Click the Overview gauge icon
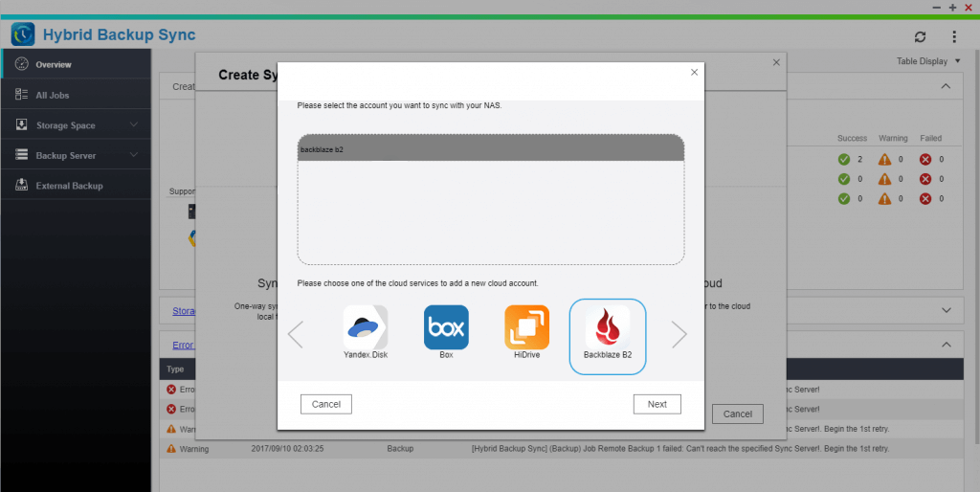The width and height of the screenshot is (980, 492). tap(21, 64)
